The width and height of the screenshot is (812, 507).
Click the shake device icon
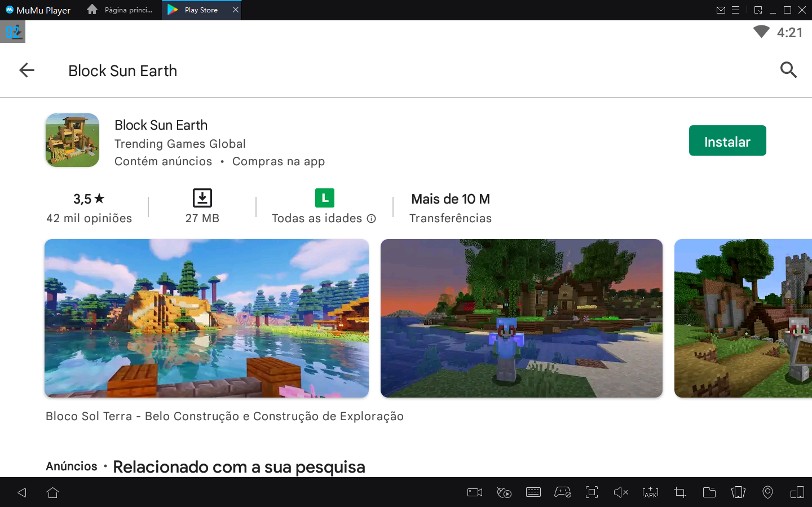(x=739, y=492)
